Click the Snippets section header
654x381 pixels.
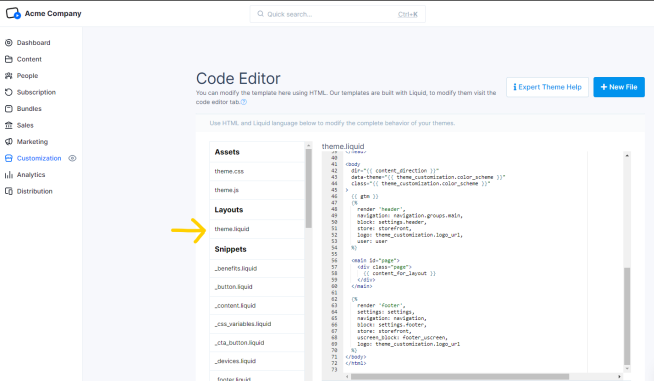[231, 249]
